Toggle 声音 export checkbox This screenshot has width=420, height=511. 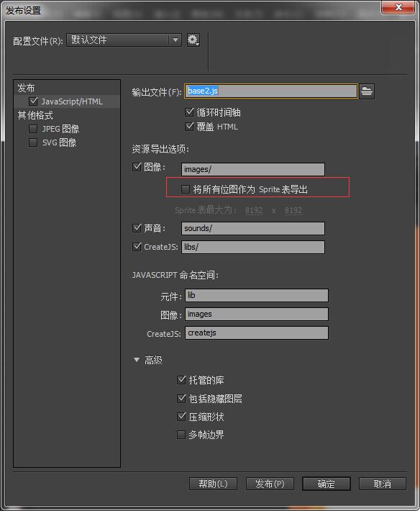[x=137, y=228]
